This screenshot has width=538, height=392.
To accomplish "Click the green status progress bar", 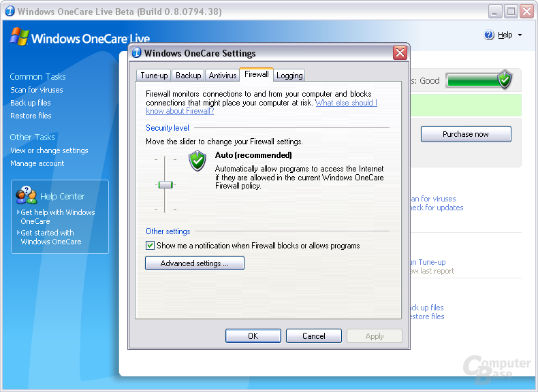I will tap(473, 80).
